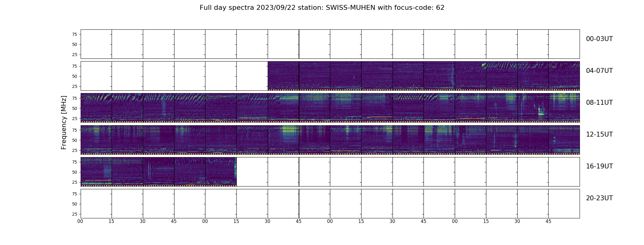Select the 25 tick of the 20-23UT row
The width and height of the screenshot is (644, 245).
click(75, 214)
